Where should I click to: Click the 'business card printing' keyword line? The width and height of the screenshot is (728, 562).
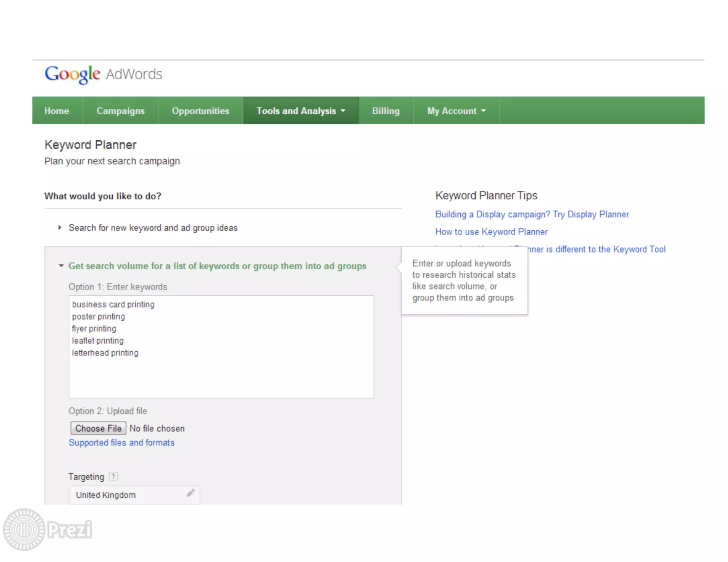click(113, 305)
